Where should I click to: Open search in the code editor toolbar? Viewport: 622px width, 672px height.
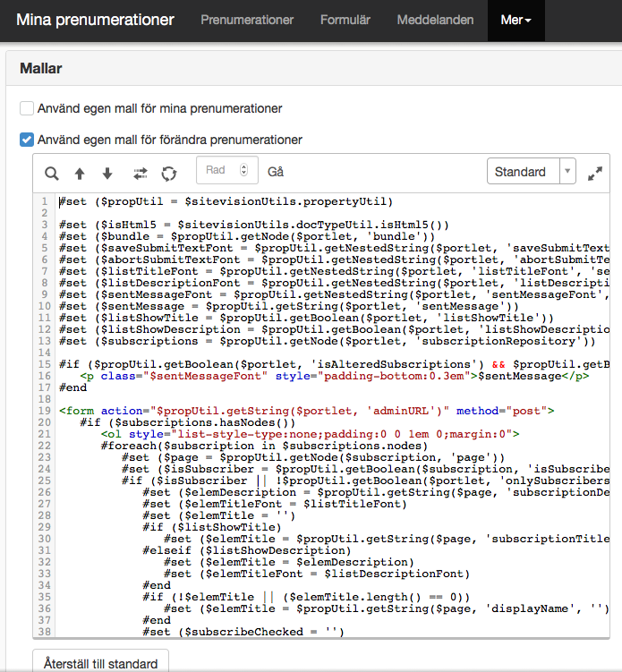coord(52,174)
